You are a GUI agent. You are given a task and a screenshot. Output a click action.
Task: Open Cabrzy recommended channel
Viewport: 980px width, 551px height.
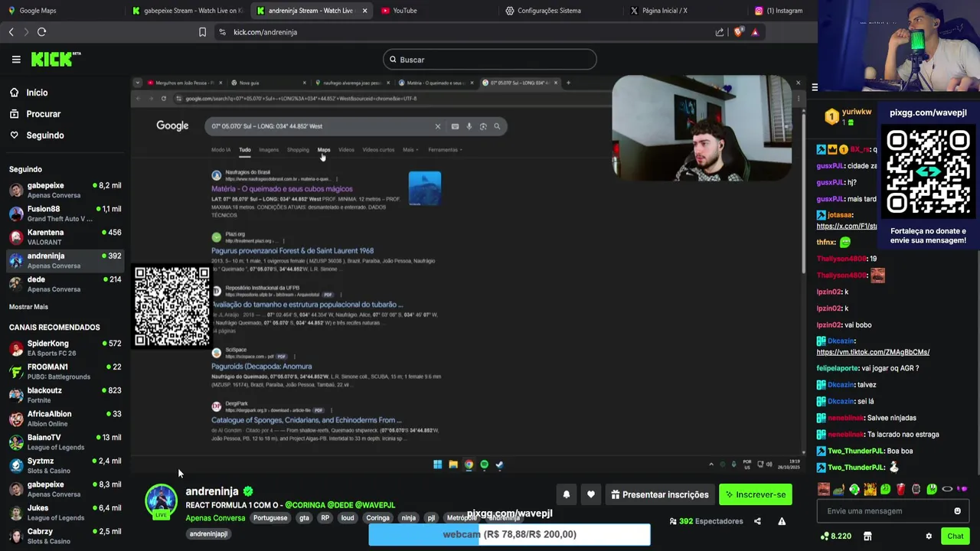65,536
